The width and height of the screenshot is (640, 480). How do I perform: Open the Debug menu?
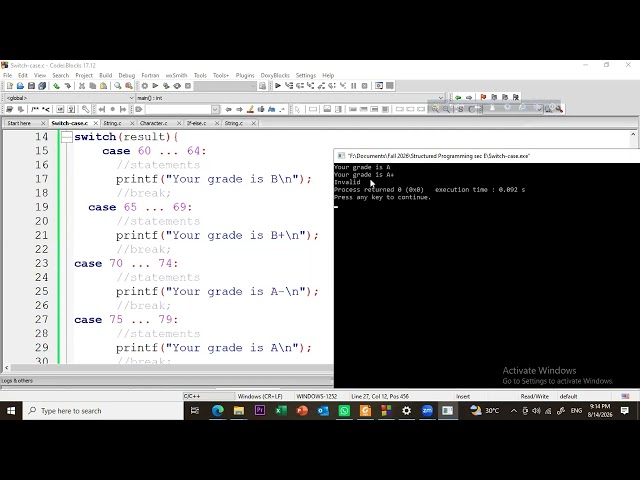(127, 76)
